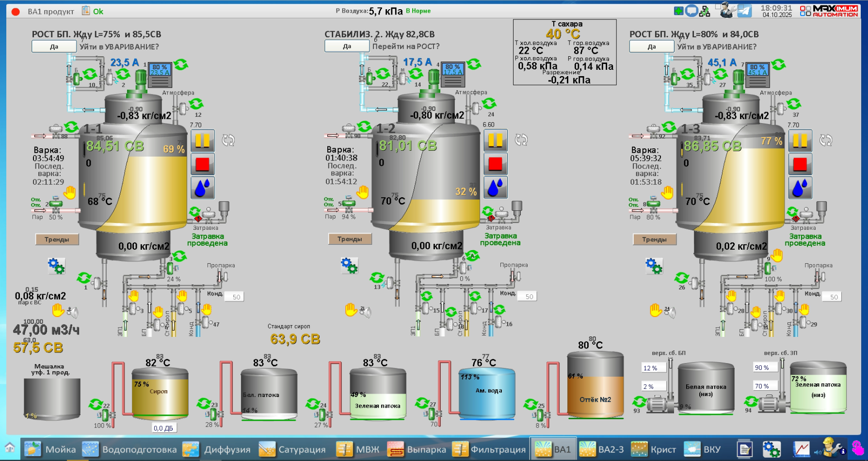The height and width of the screenshot is (461, 868).
Task: Click the blue water drops button on pan 1-3
Action: coord(800,188)
